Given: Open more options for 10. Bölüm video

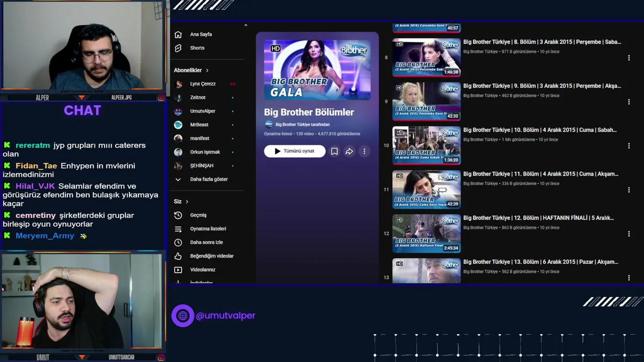Looking at the screenshot, I should (x=628, y=146).
